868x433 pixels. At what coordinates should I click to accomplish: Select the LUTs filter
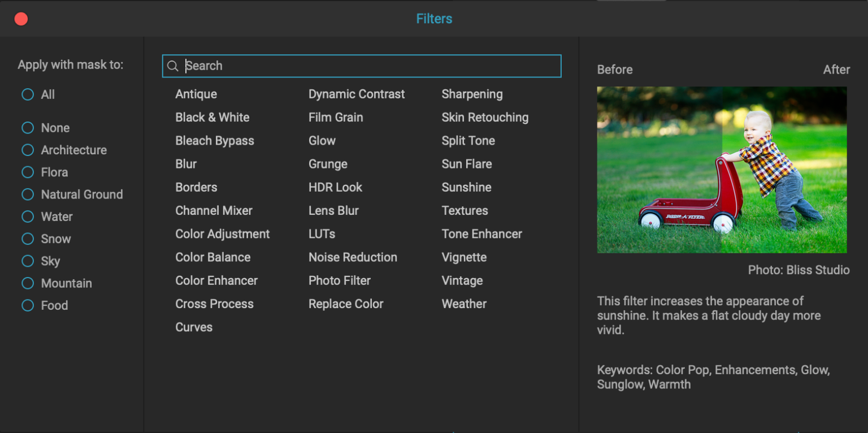point(322,233)
